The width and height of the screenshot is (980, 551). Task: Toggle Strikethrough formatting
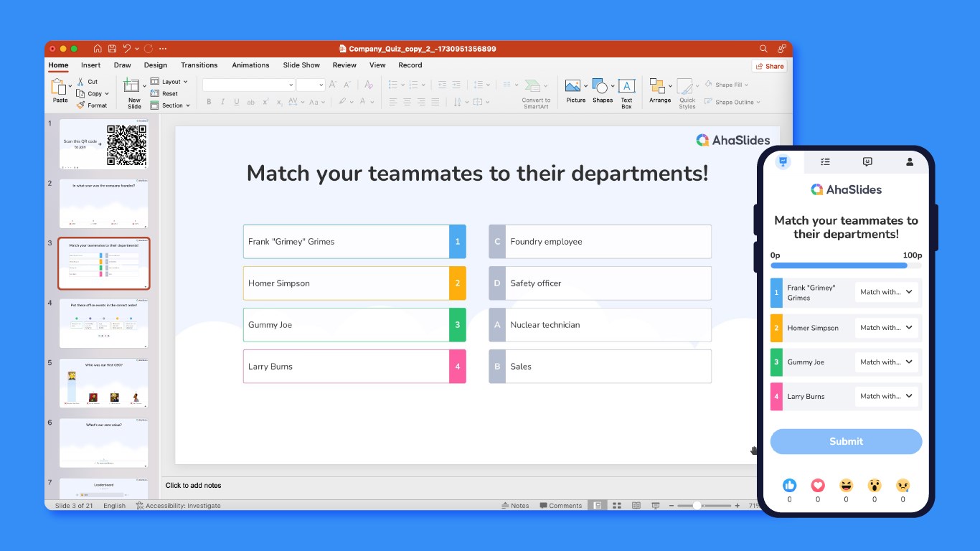250,102
